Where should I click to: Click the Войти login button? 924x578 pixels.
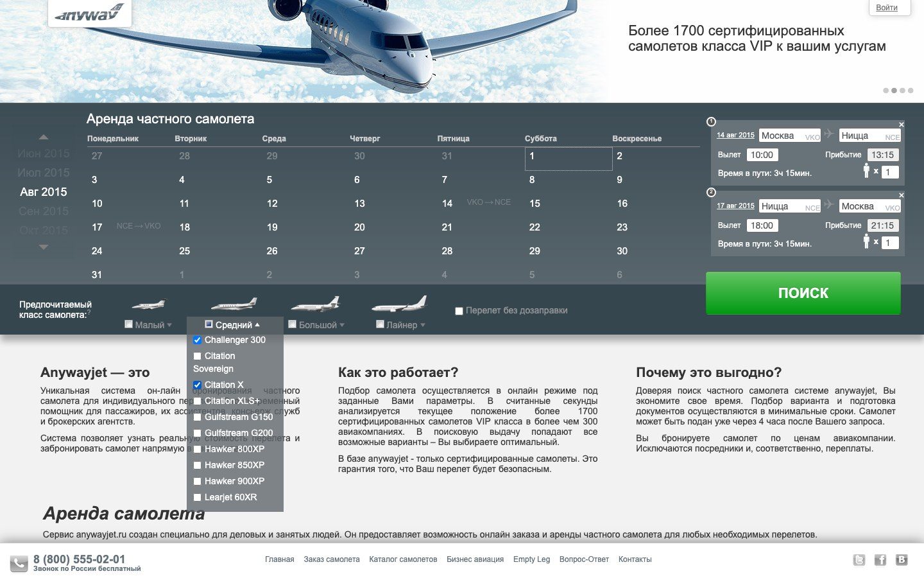pyautogui.click(x=887, y=8)
